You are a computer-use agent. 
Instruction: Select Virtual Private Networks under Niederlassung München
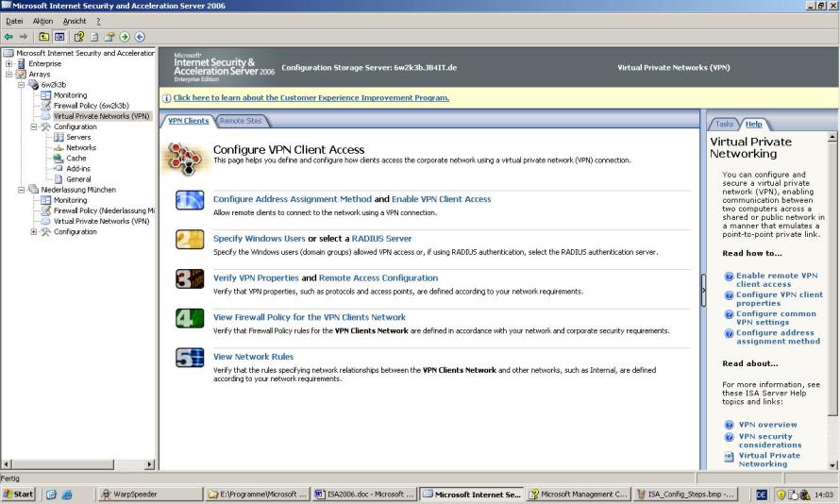click(x=101, y=221)
